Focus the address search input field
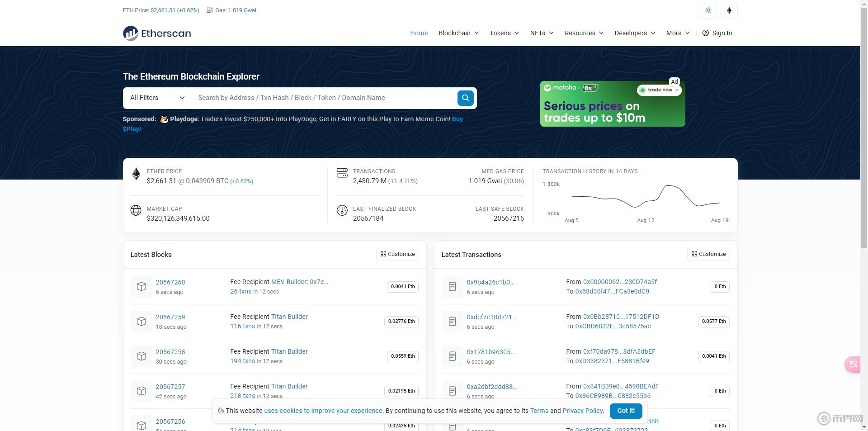Viewport: 868px width, 431px height. (x=325, y=98)
